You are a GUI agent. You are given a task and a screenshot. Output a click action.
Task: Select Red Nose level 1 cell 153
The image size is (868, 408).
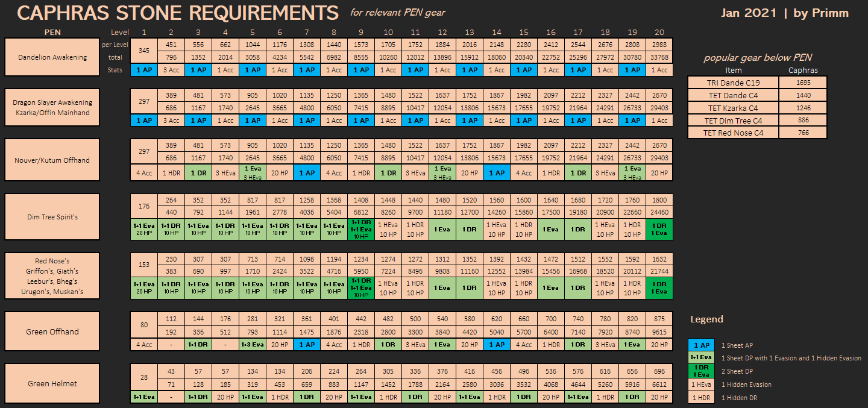tap(144, 265)
